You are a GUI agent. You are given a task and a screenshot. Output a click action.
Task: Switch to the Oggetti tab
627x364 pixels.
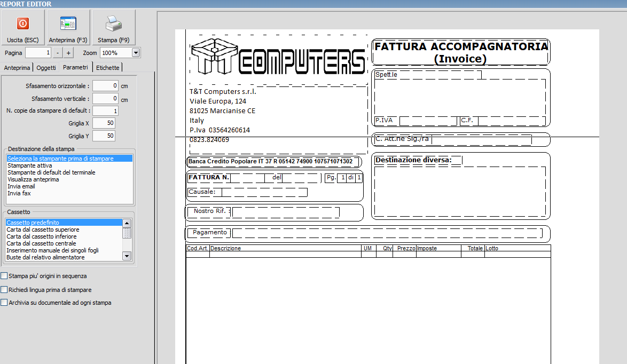[46, 68]
